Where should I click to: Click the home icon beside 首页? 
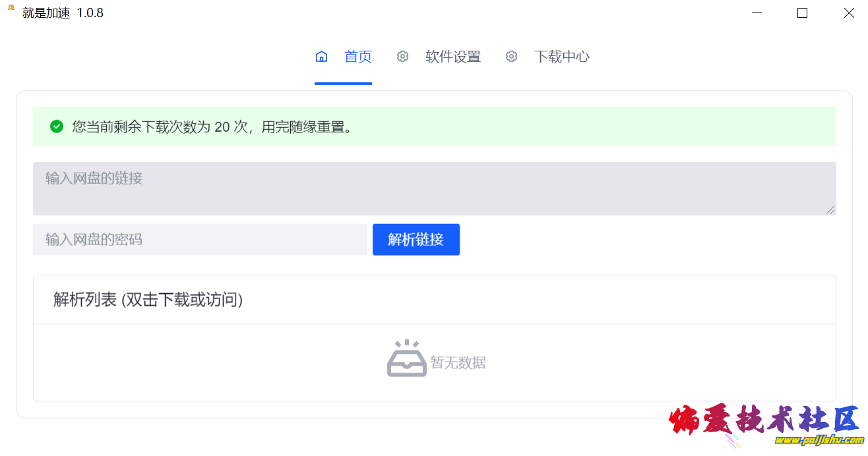(321, 57)
